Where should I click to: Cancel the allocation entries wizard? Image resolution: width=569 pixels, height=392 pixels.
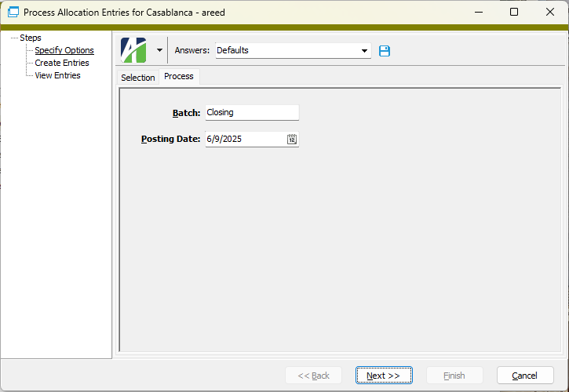(x=523, y=376)
